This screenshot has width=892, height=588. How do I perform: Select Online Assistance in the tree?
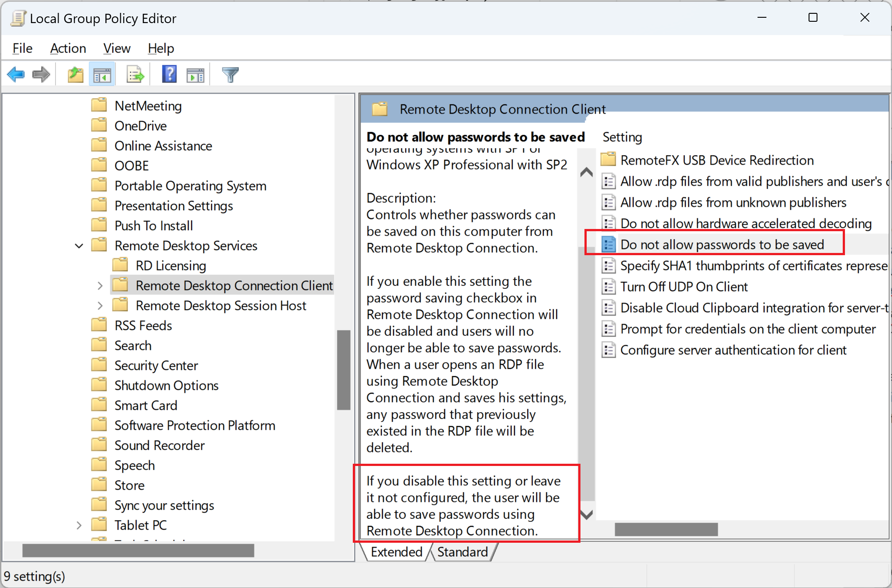pos(163,146)
